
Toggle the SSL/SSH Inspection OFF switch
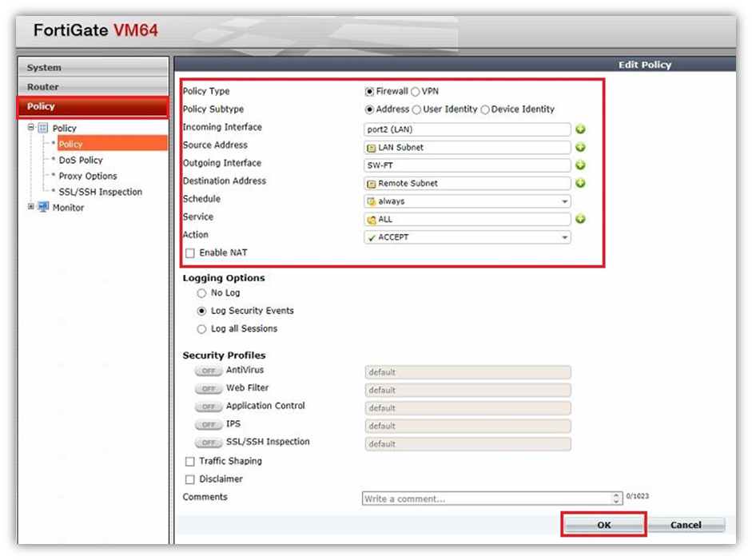coord(209,442)
